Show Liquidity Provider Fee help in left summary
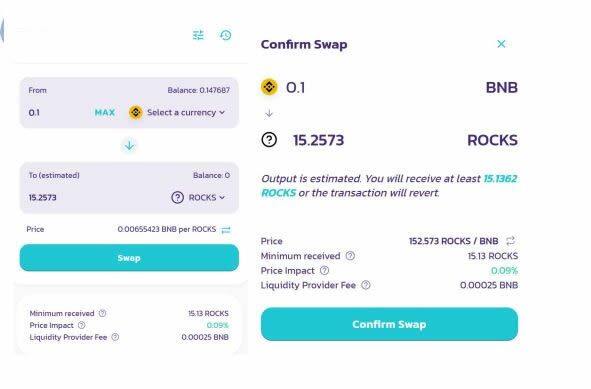 [x=115, y=337]
